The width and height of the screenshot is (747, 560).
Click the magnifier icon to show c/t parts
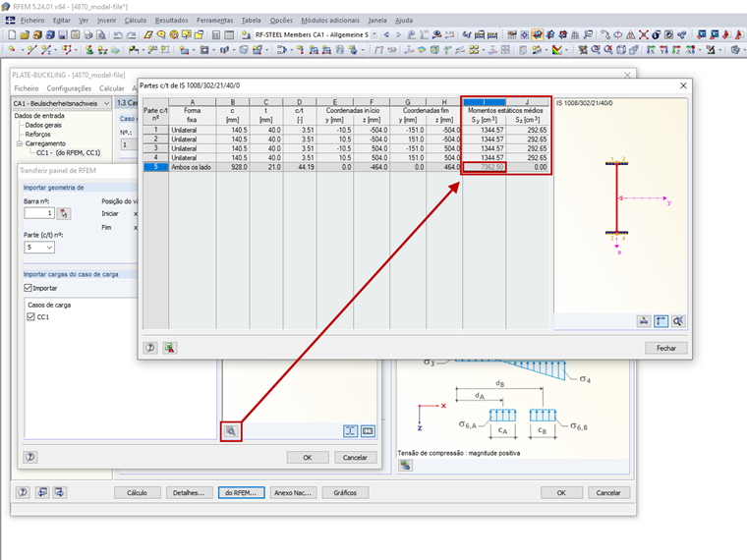click(x=231, y=431)
